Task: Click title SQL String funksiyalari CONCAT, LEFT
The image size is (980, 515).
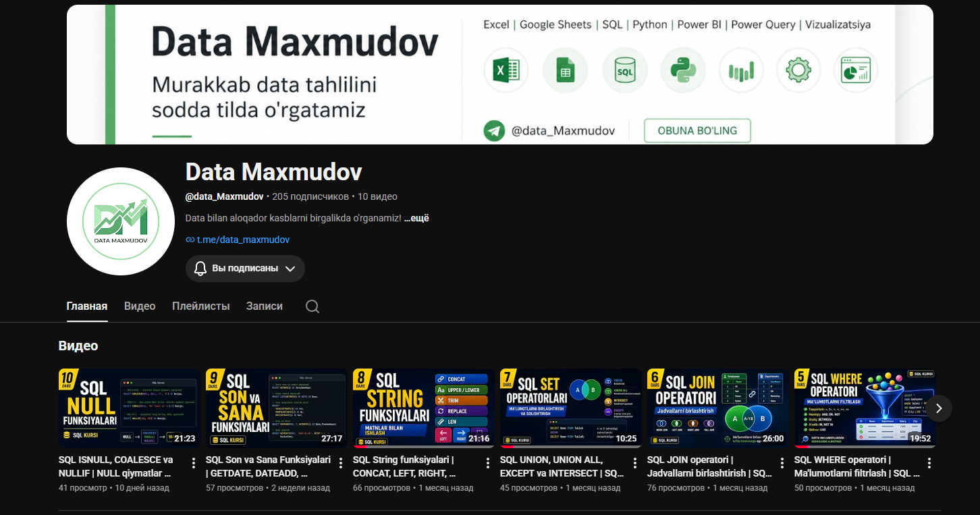Action: [x=404, y=466]
